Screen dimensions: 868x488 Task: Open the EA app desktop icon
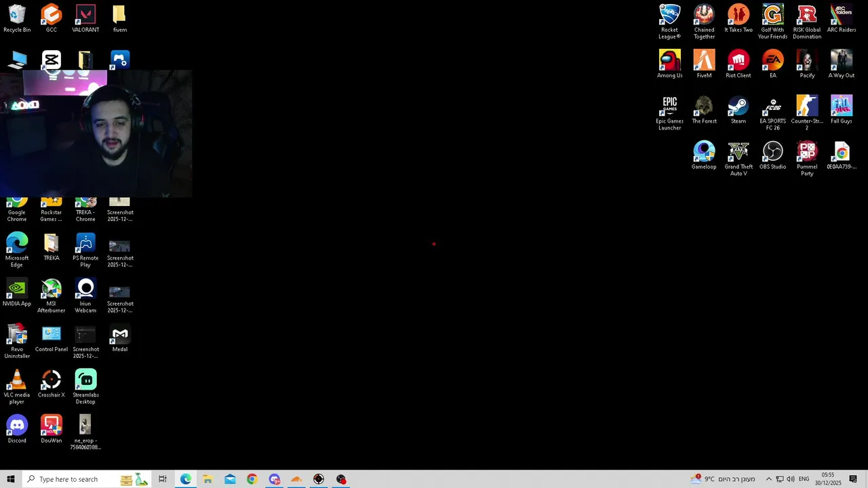[x=772, y=64]
